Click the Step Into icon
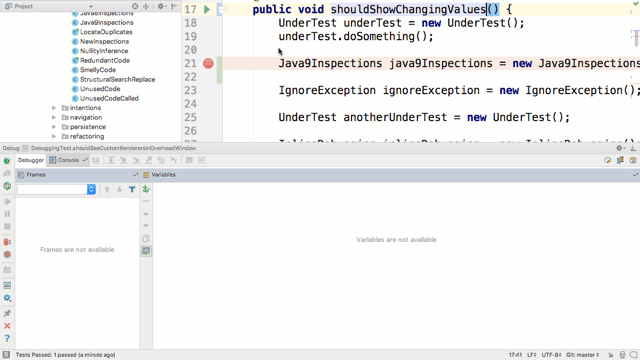The image size is (640, 360). click(123, 160)
